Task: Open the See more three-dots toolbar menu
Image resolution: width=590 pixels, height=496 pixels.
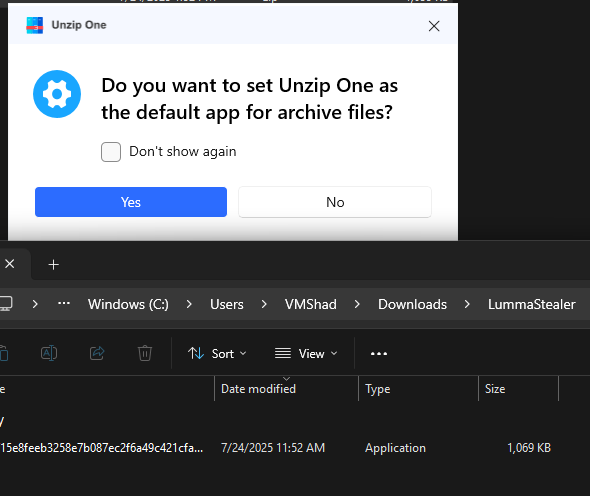Action: click(379, 353)
